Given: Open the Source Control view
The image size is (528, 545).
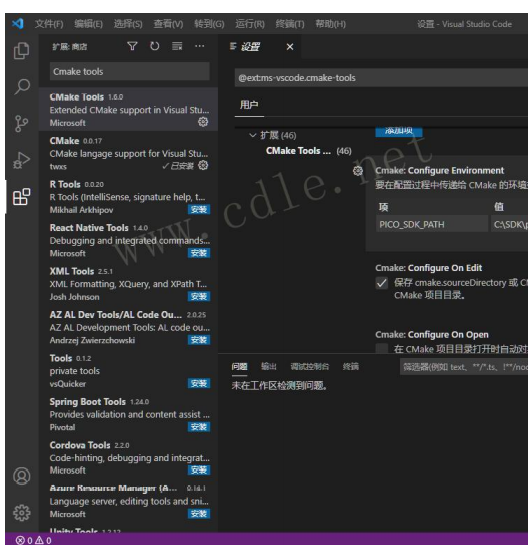Looking at the screenshot, I should coord(21,123).
